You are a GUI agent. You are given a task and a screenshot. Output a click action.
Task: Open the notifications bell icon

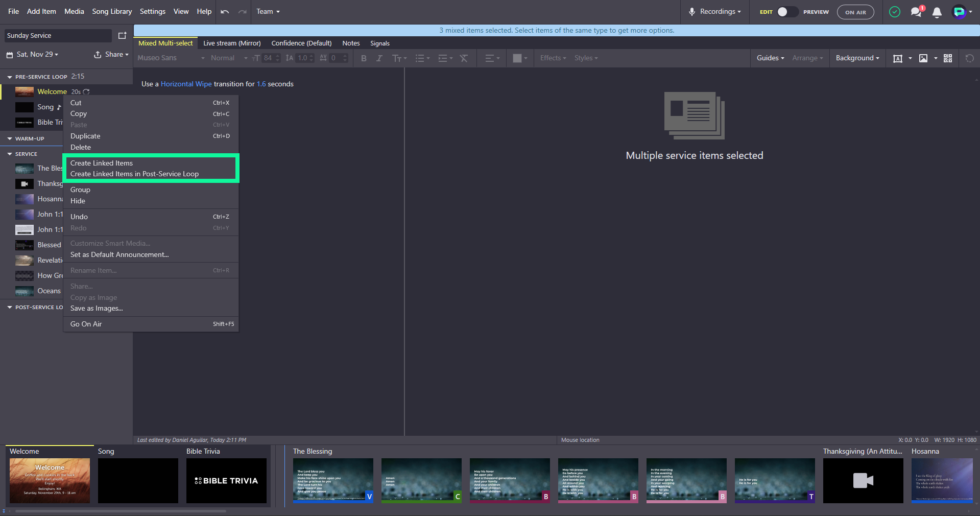pyautogui.click(x=937, y=12)
